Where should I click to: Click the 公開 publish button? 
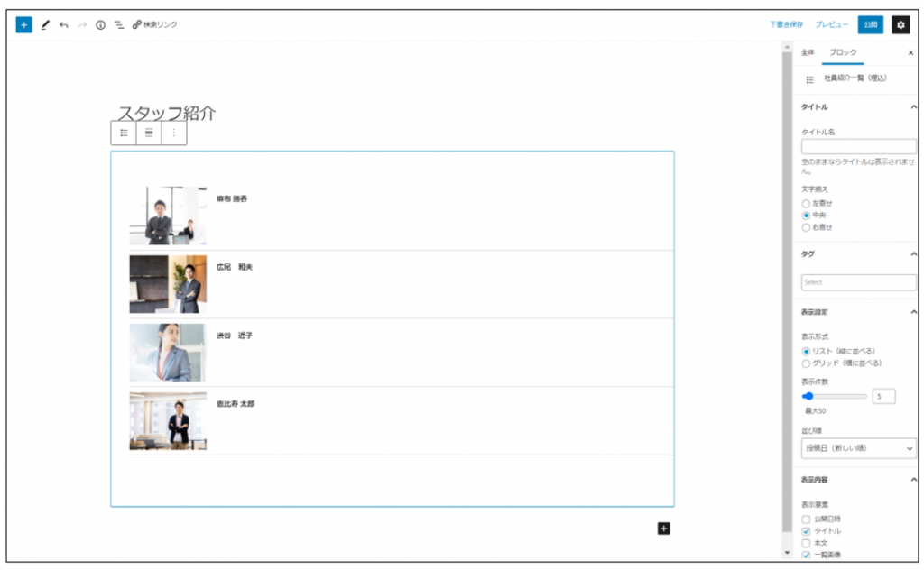tap(870, 24)
